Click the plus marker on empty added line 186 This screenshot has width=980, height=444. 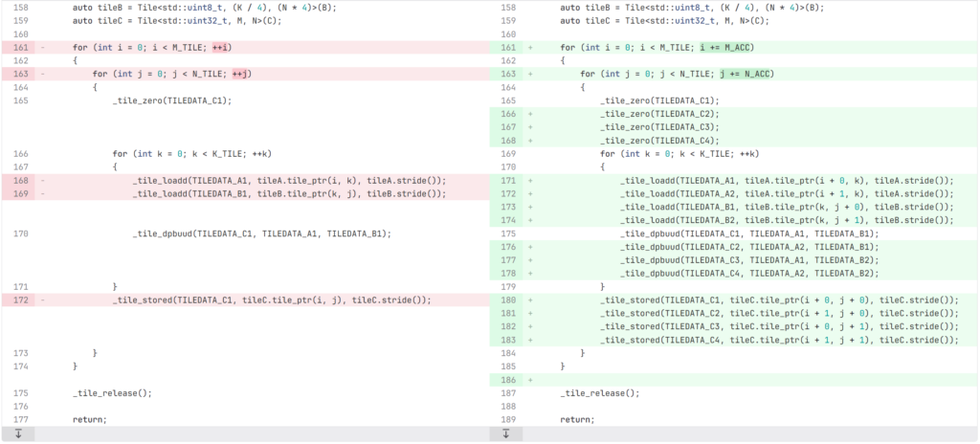click(530, 380)
